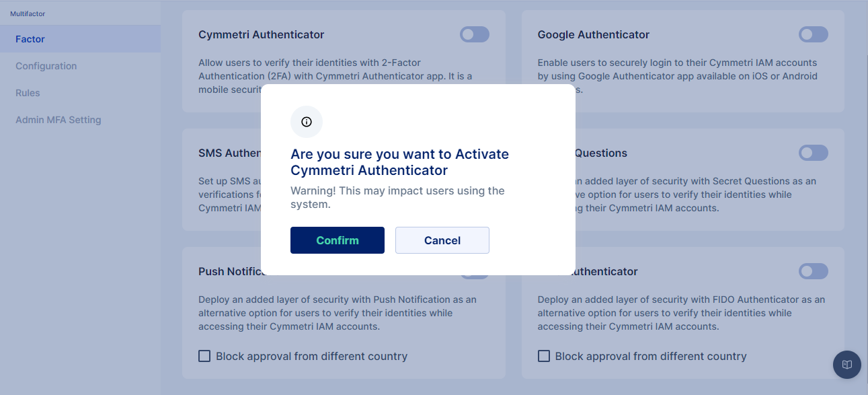Click the info icon in the dialog
Viewport: 868px width, 395px height.
(x=307, y=122)
